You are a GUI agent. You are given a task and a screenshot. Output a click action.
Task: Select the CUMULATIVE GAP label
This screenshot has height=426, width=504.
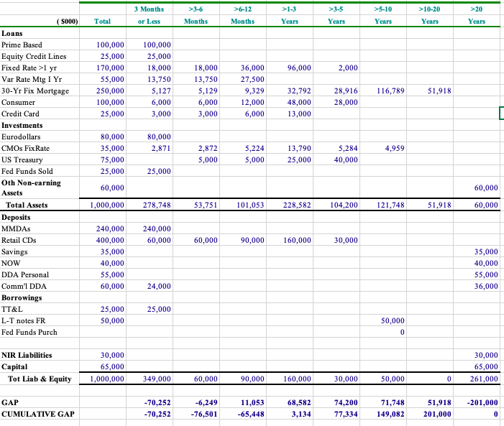(38, 414)
